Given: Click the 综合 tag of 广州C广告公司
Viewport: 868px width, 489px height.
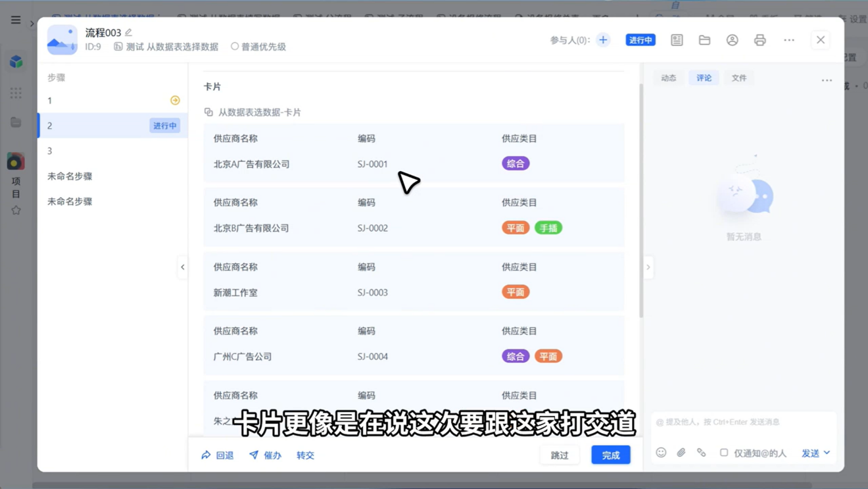Looking at the screenshot, I should pos(516,357).
